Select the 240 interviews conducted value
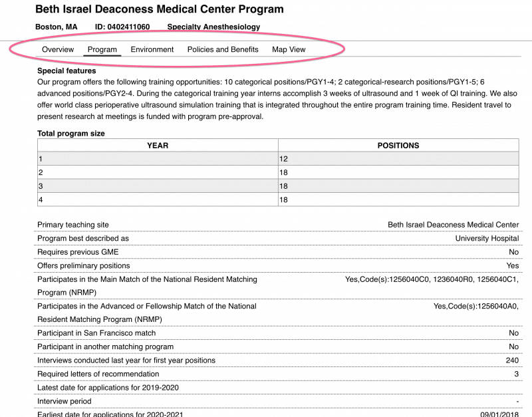This screenshot has height=417, width=532. point(512,360)
